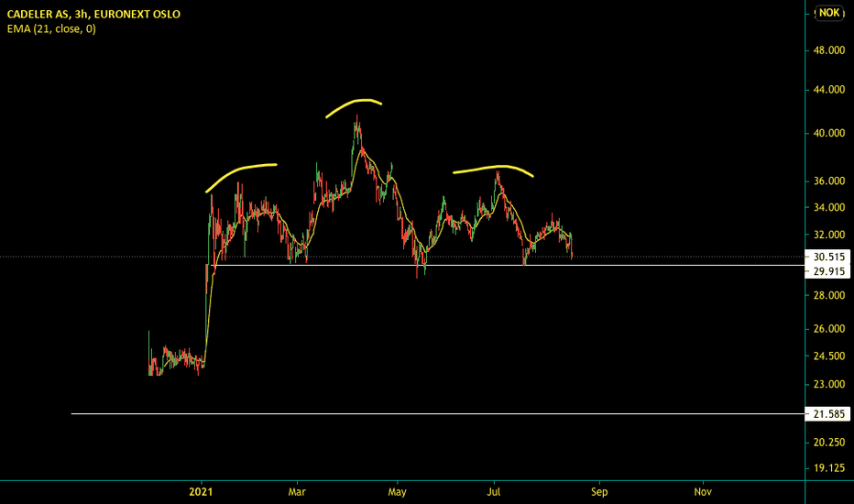Click the 2021 time axis label
This screenshot has height=504, width=854.
(x=201, y=492)
